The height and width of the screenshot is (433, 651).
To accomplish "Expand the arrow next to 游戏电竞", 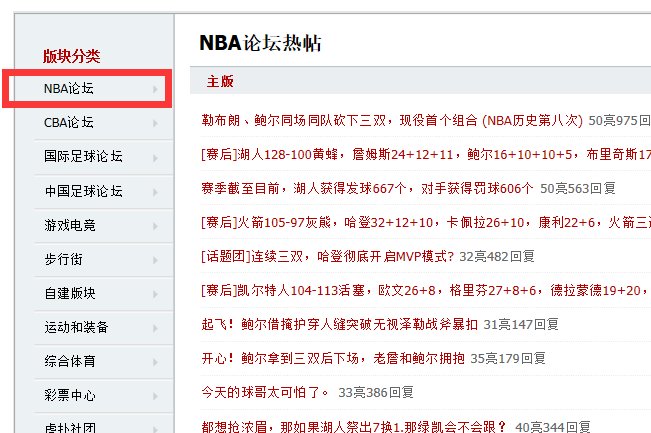I will (x=155, y=226).
